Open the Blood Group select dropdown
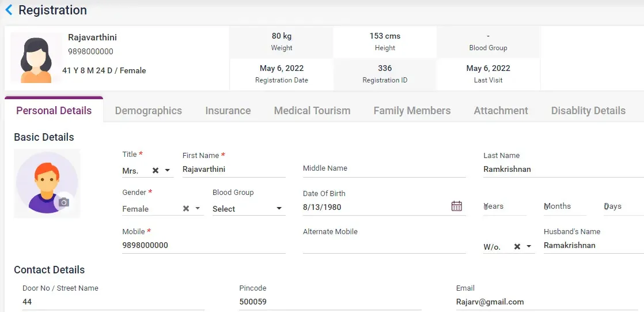This screenshot has height=312, width=644. coord(248,209)
